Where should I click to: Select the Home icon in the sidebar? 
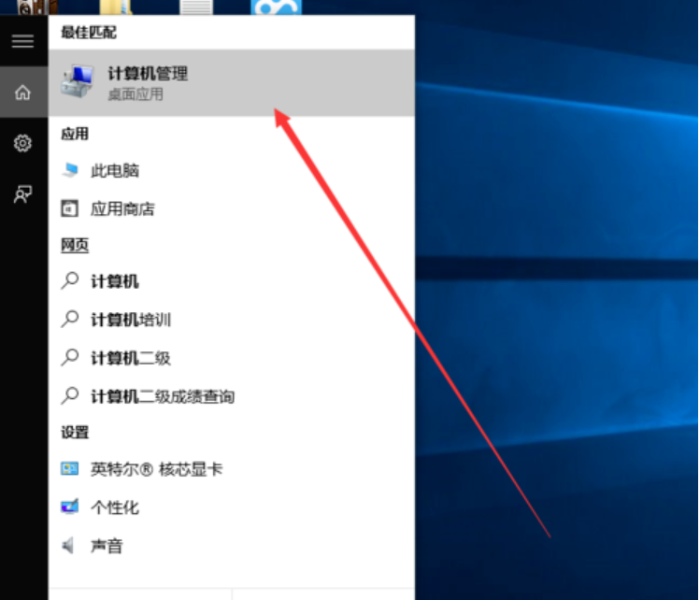click(x=22, y=93)
